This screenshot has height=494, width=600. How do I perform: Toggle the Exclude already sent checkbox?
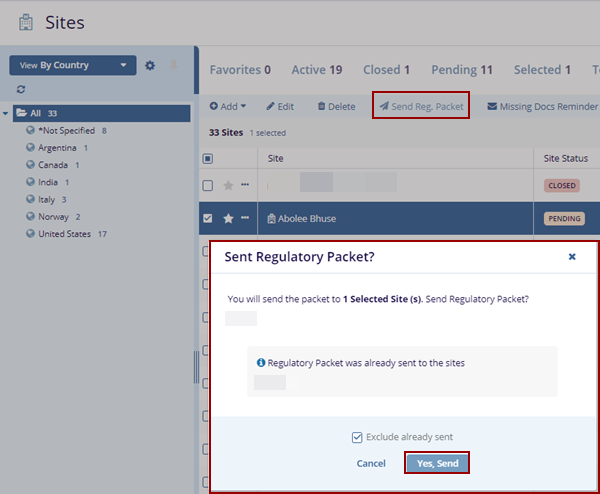pos(357,437)
